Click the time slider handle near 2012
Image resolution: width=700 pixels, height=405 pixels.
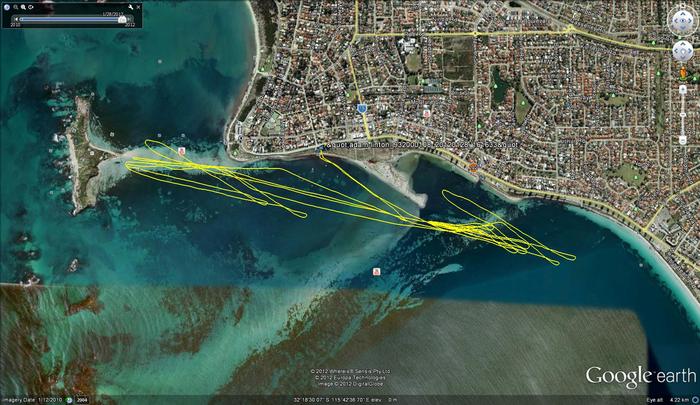coord(122,18)
